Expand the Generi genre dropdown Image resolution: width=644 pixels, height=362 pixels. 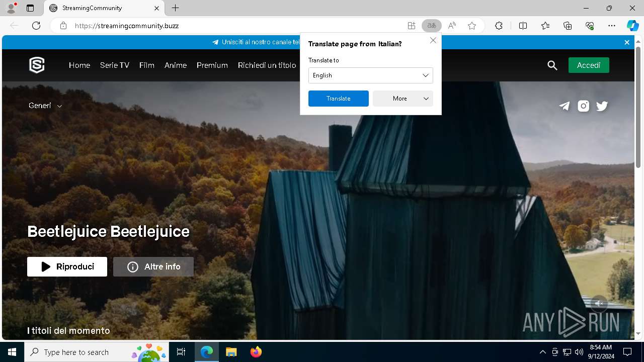click(x=45, y=106)
